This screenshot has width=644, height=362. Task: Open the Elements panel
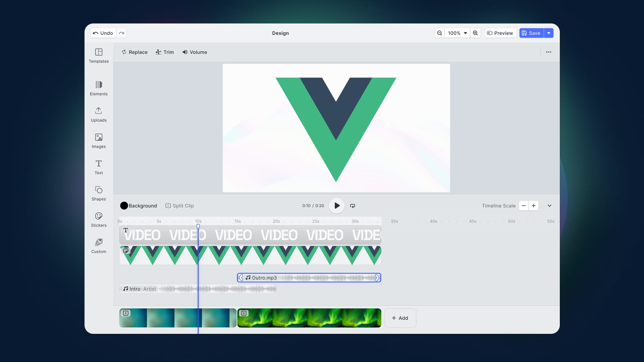[x=99, y=88]
